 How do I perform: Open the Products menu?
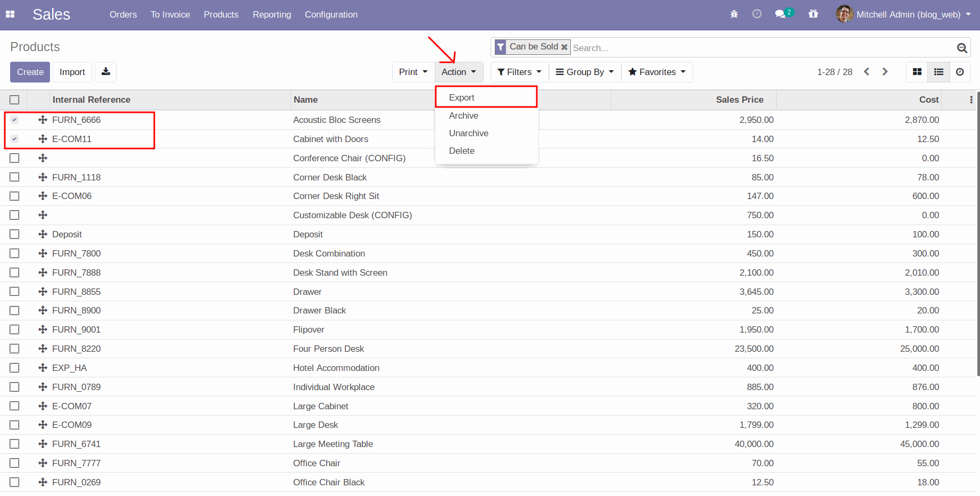tap(221, 14)
